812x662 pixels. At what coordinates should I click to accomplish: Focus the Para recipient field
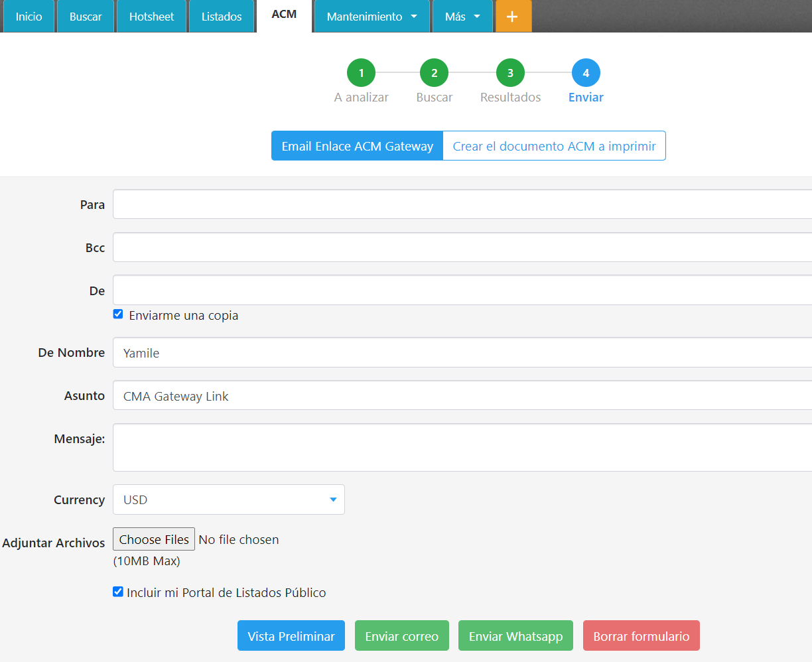click(x=462, y=204)
